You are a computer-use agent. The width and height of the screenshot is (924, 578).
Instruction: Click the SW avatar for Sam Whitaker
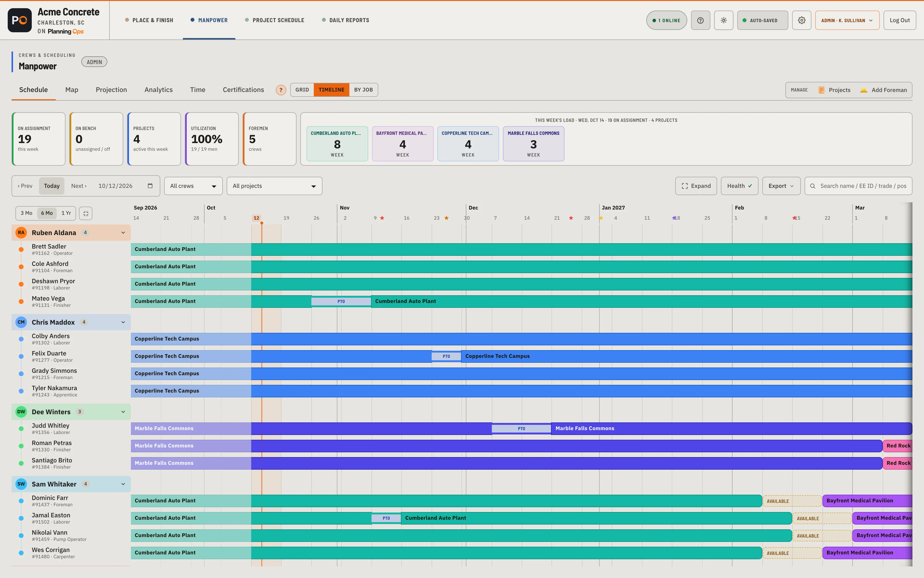[x=21, y=484]
